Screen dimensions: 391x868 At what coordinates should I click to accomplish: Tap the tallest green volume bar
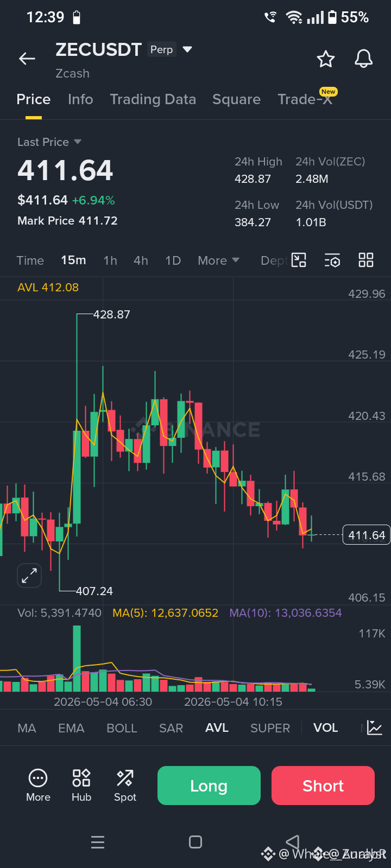(x=77, y=658)
